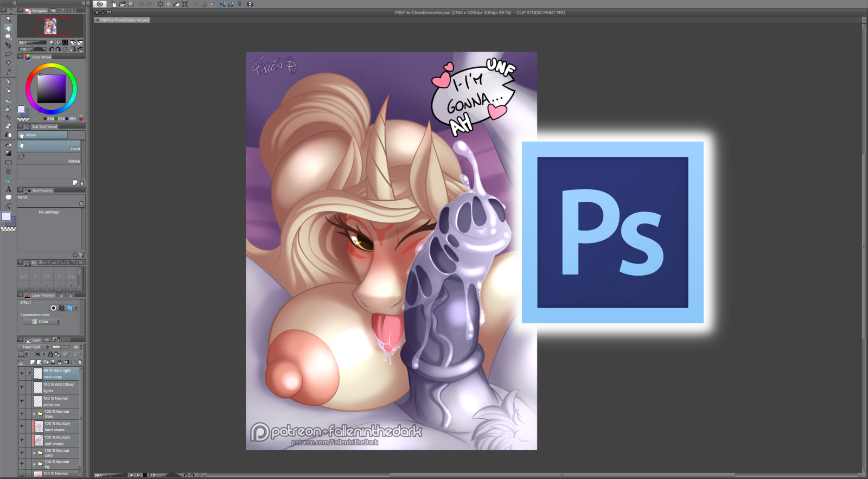This screenshot has height=479, width=868.
Task: Open the help question mark icon
Action: (250, 4)
